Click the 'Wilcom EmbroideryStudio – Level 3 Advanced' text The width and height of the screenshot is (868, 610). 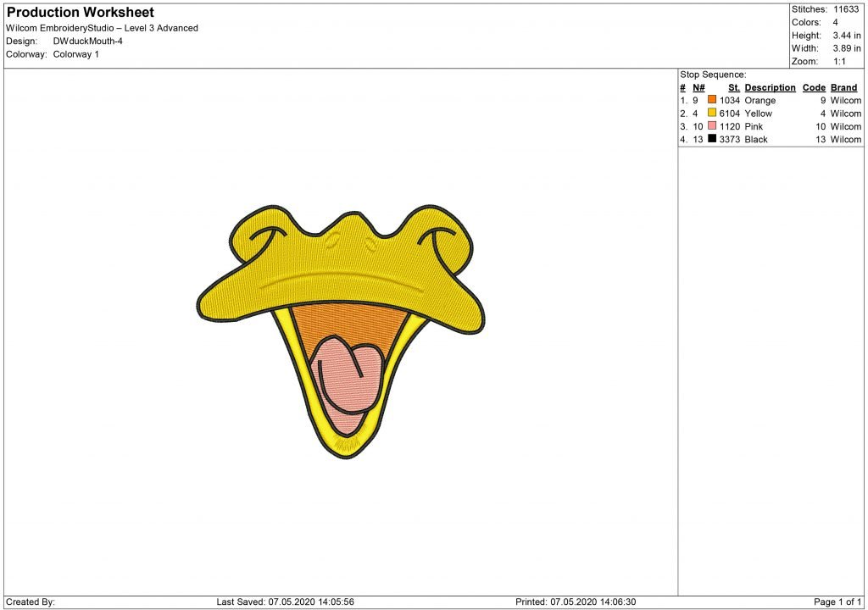[102, 28]
